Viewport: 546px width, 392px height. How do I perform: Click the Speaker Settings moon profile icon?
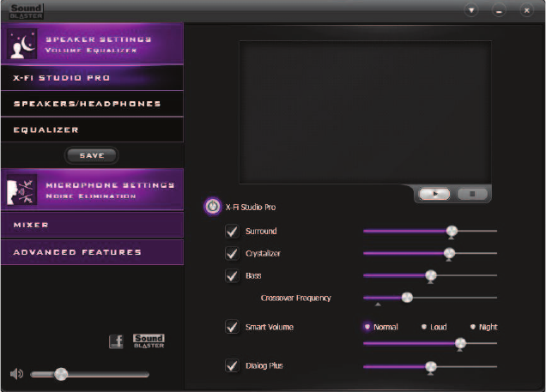click(22, 44)
